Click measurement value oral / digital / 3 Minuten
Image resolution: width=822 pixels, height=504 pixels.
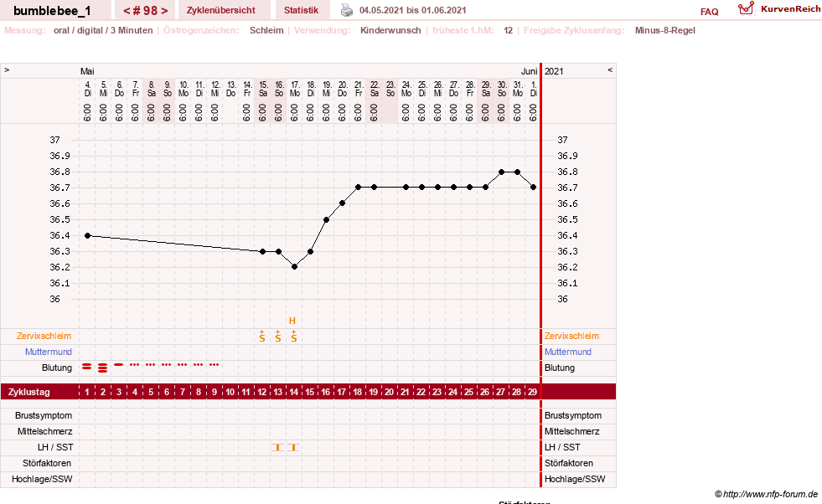coord(103,30)
